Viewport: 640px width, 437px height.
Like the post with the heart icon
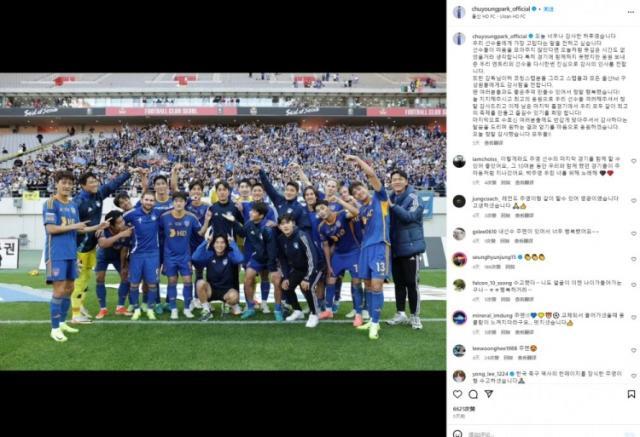458,394
